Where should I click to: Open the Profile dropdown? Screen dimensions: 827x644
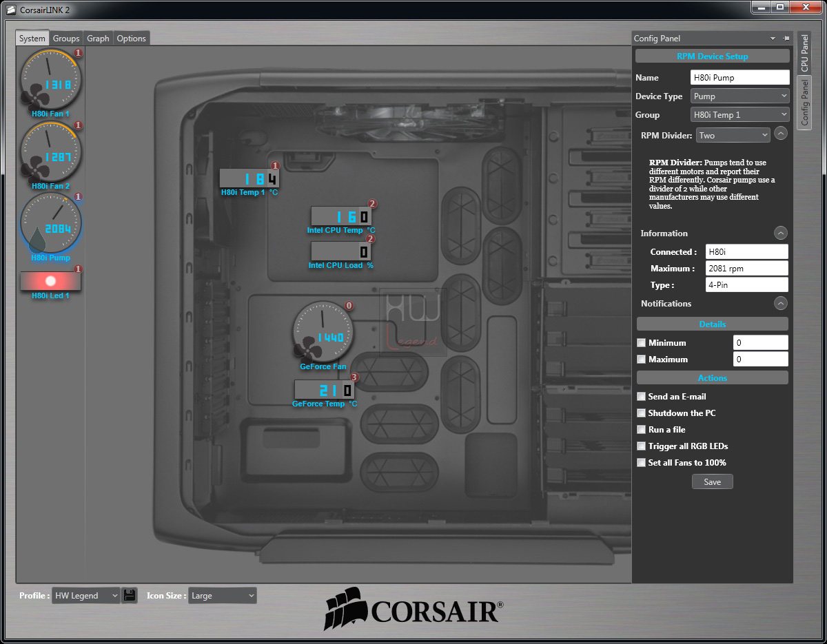(86, 596)
